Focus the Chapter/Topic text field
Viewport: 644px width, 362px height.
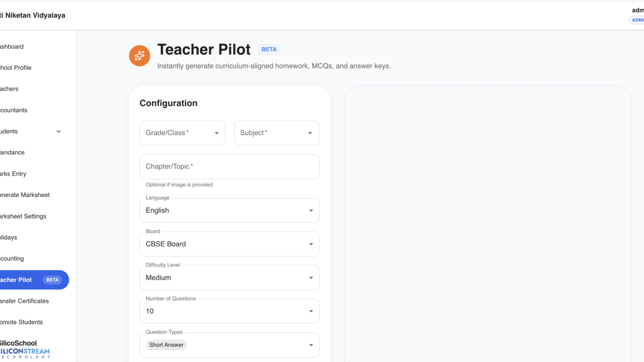click(229, 166)
